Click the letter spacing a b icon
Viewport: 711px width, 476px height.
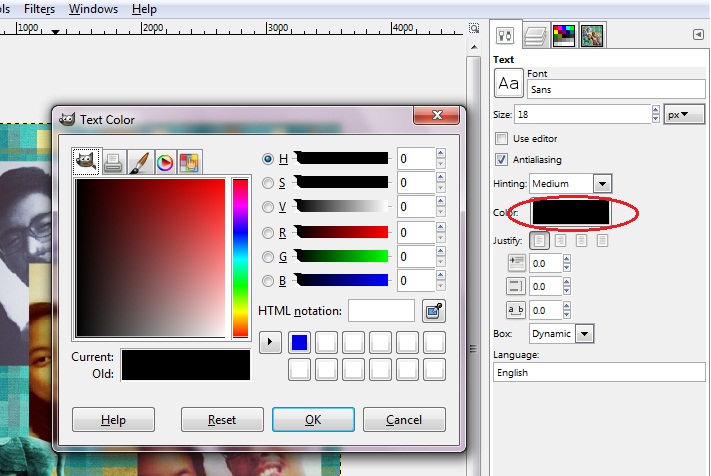516,310
